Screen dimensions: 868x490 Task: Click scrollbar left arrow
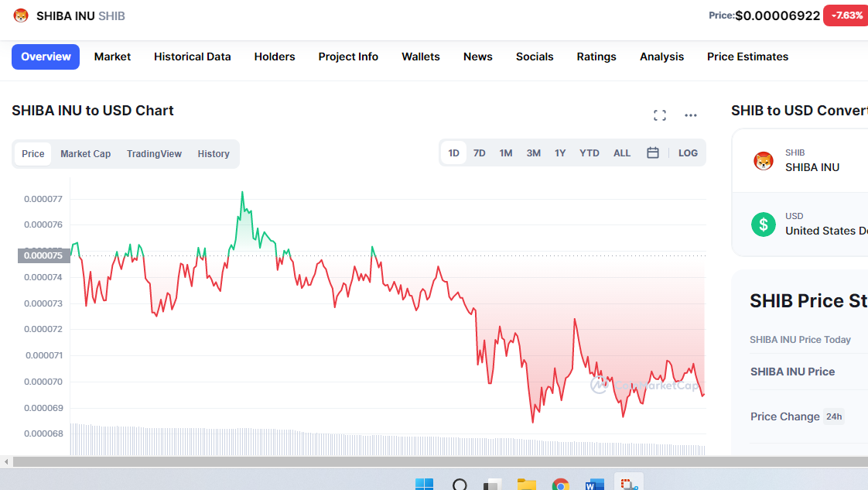tap(6, 462)
